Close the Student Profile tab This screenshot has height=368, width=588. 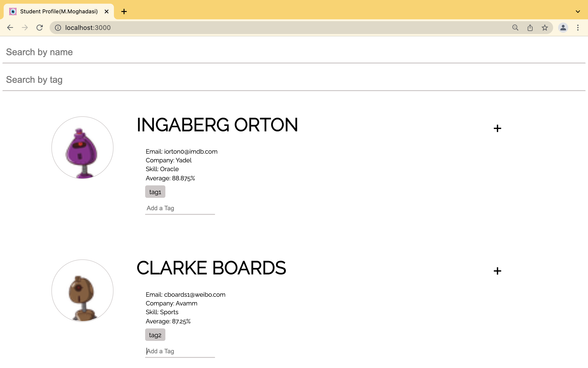(x=106, y=11)
